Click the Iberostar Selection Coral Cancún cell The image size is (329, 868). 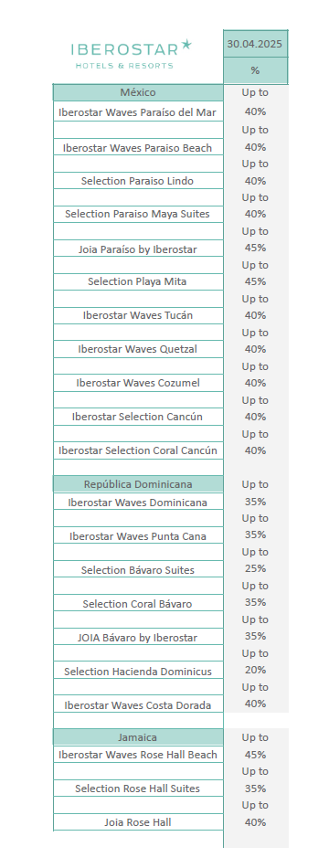[139, 450]
